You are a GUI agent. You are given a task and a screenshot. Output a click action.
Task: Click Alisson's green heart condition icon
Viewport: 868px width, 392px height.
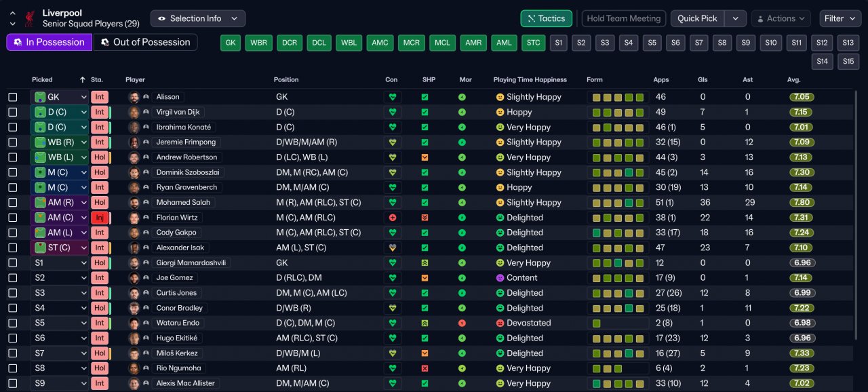pos(392,97)
